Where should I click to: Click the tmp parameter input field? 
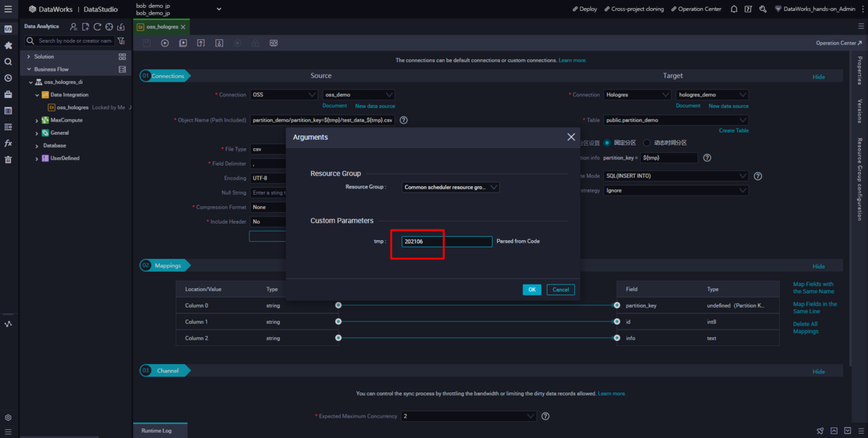pos(447,242)
